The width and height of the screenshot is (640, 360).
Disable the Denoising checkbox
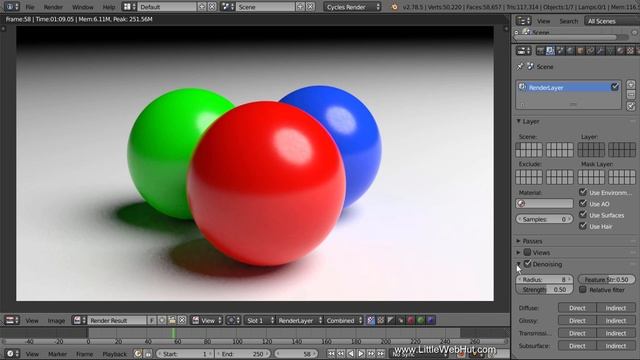527,264
